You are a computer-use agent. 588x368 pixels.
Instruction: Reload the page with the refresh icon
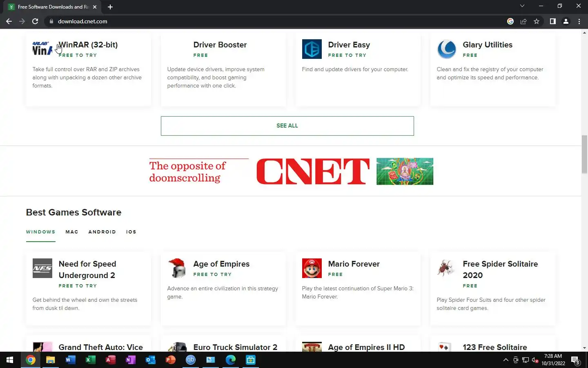point(35,21)
